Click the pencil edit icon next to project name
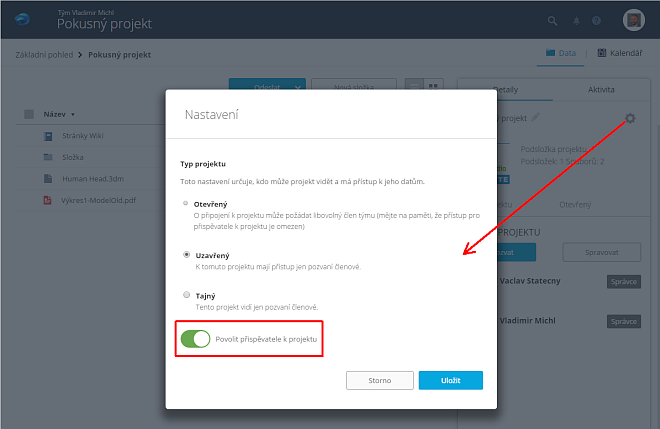The image size is (660, 429). [x=535, y=117]
